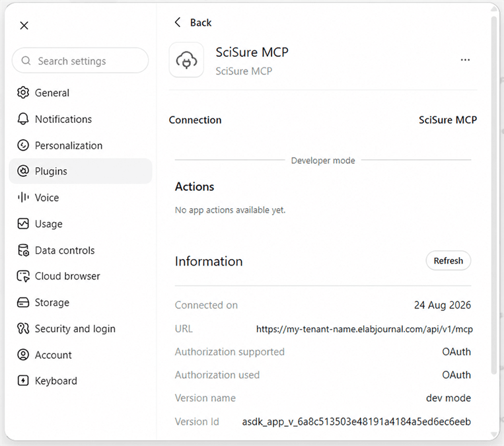Click the 'dev mode' version name value

click(449, 398)
